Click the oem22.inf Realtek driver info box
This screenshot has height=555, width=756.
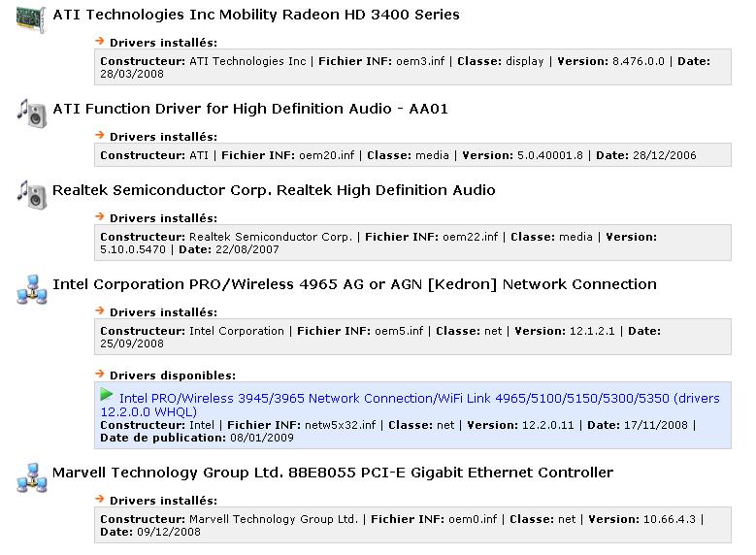[411, 243]
